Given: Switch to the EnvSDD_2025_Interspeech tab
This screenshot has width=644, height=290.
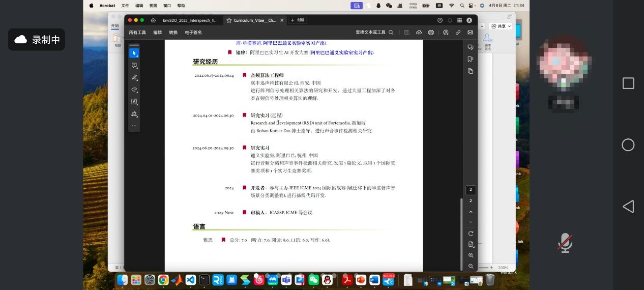Looking at the screenshot, I should (x=190, y=20).
